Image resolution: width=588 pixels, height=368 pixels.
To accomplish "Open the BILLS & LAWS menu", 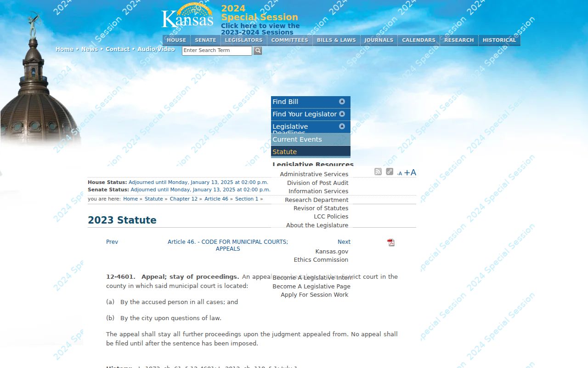I will click(x=336, y=40).
